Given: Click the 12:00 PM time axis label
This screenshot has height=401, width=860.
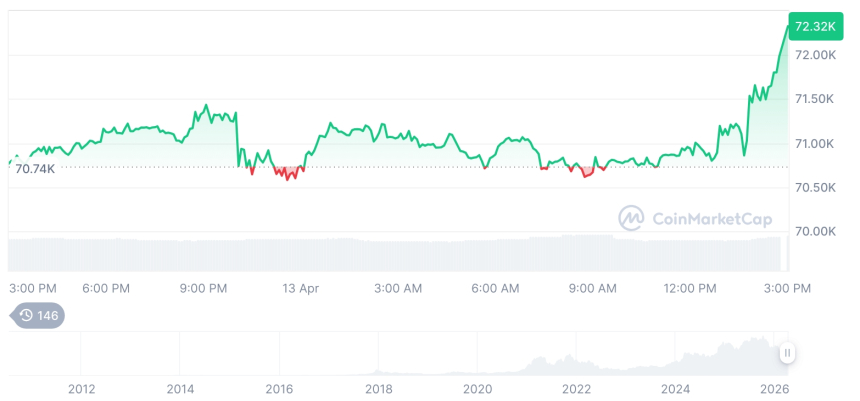Looking at the screenshot, I should coord(690,288).
